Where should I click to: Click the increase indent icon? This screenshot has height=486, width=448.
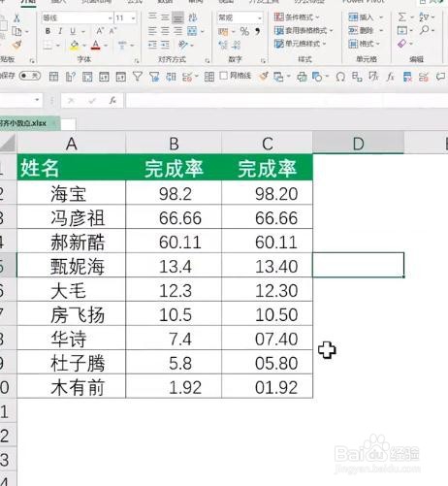[165, 45]
